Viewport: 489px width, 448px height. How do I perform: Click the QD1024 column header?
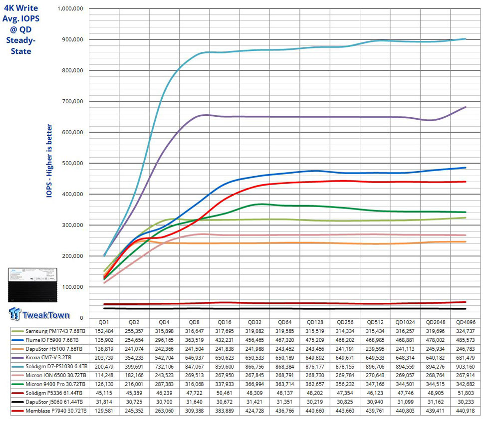tap(405, 322)
